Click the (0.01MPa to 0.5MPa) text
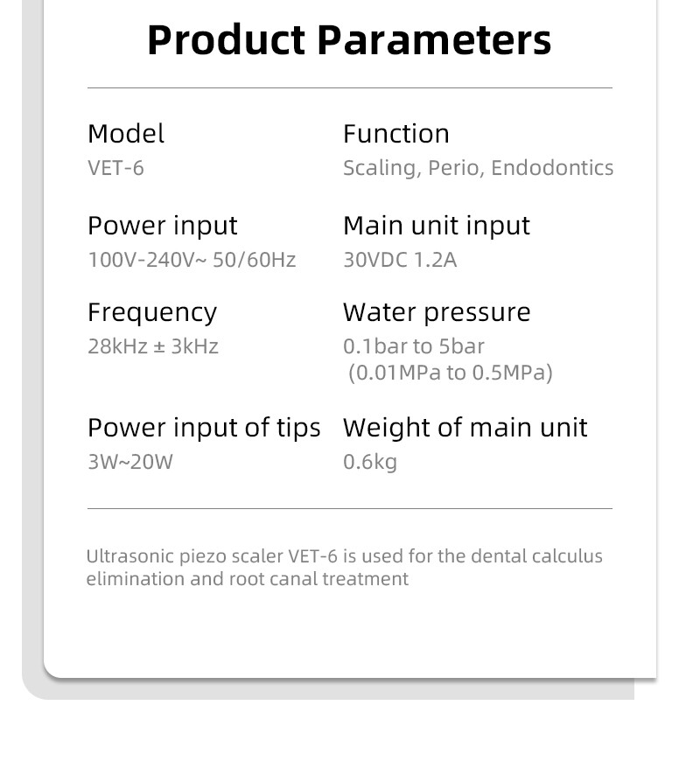700x761 pixels. 451,373
